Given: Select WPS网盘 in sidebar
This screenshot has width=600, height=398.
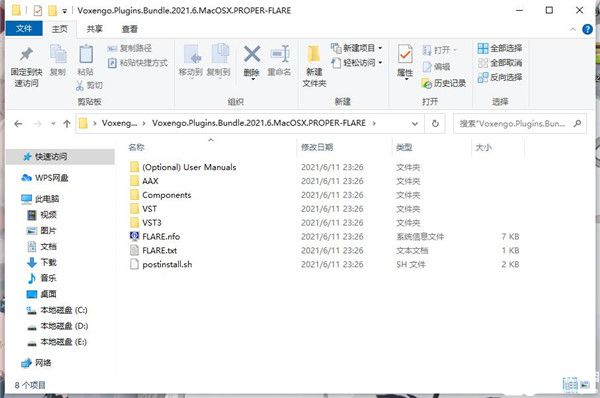Looking at the screenshot, I should (45, 178).
